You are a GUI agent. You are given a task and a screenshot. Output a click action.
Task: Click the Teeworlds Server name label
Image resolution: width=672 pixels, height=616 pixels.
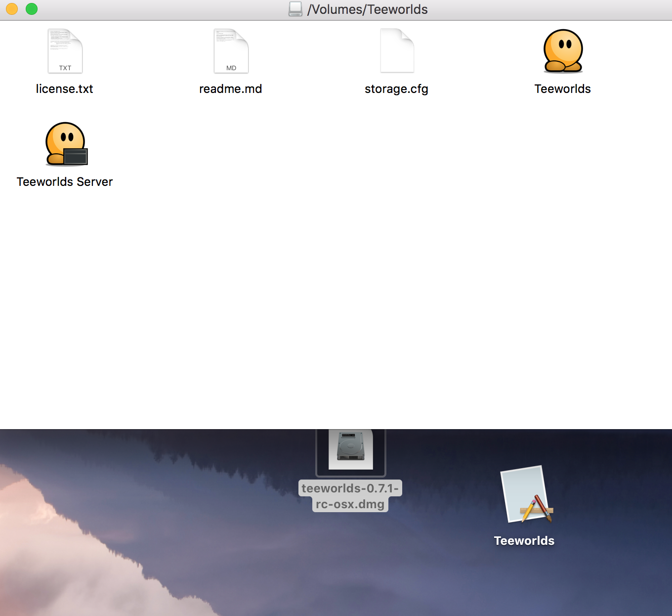tap(65, 181)
